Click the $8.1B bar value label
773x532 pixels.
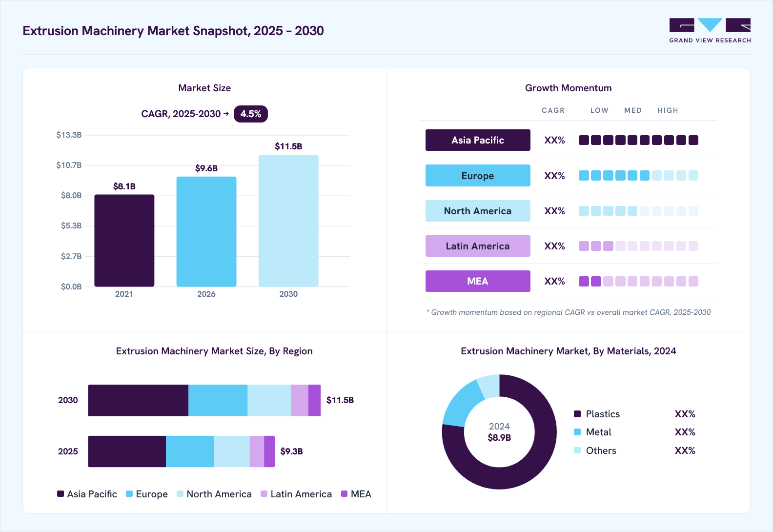[124, 186]
